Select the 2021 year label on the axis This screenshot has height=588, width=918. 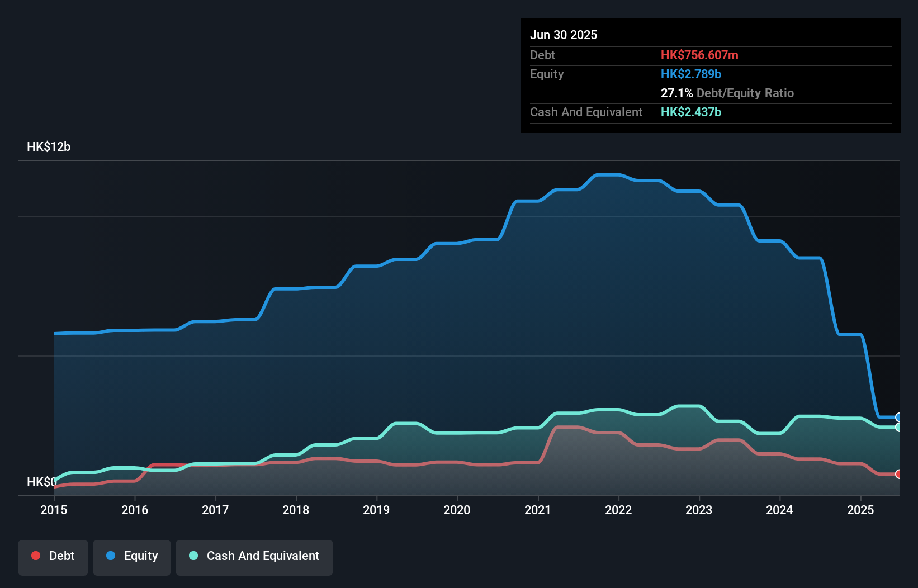[x=537, y=510]
